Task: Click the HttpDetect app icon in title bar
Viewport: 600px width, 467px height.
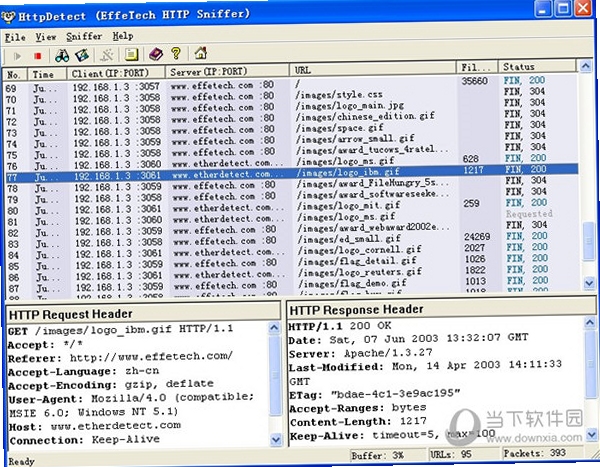Action: coord(8,17)
